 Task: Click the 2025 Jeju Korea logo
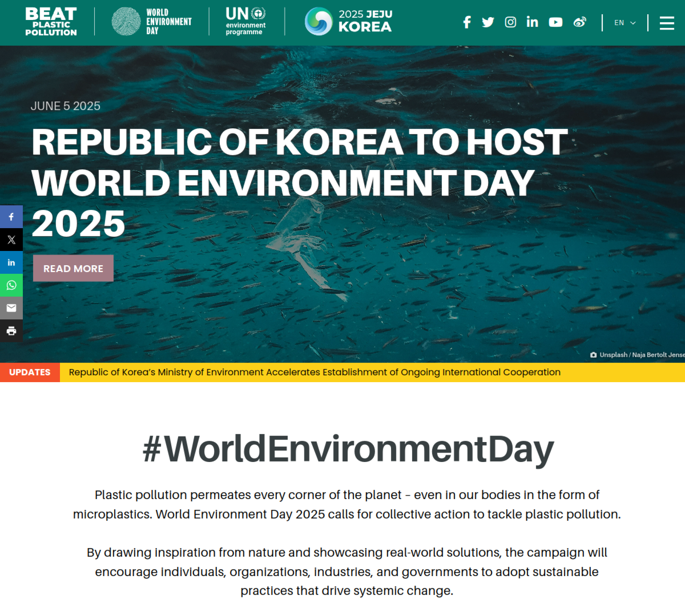click(348, 21)
